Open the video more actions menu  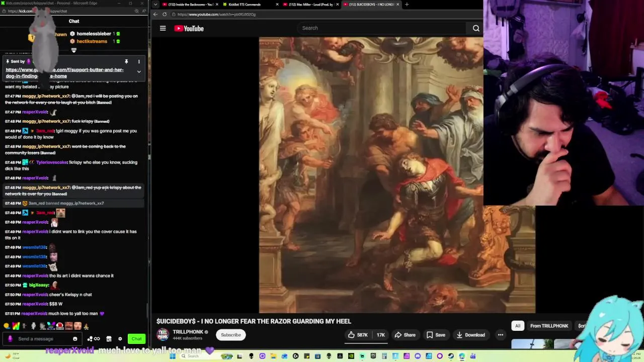coord(500,335)
